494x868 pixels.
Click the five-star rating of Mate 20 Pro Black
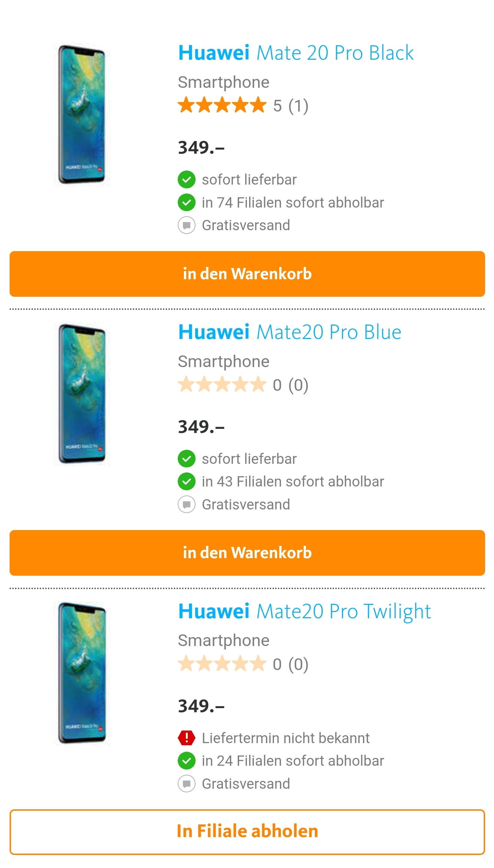tap(222, 105)
